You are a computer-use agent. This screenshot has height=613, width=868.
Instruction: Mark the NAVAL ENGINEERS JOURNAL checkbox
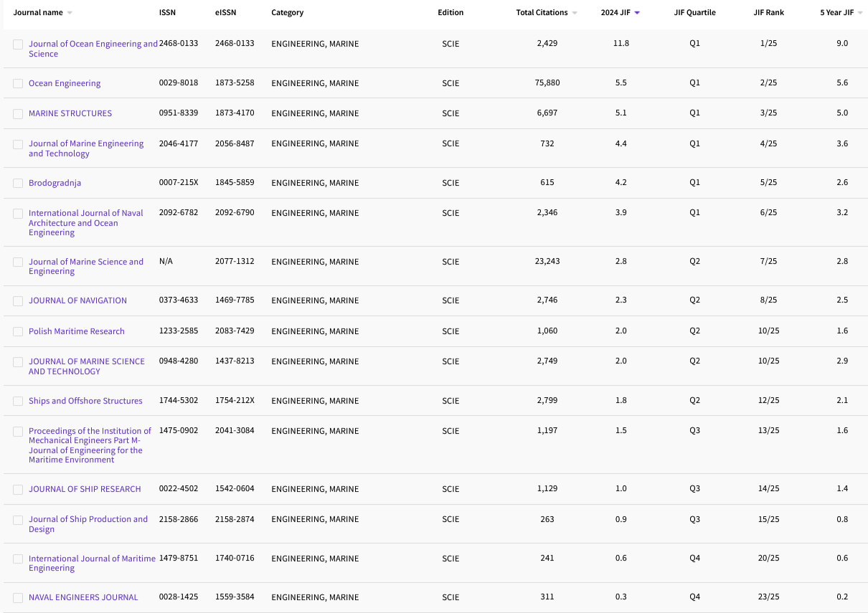click(x=18, y=598)
